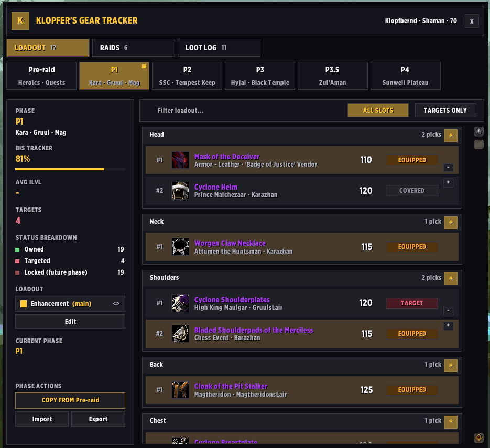Click the Edit loadout button
The width and height of the screenshot is (490, 448).
(70, 322)
